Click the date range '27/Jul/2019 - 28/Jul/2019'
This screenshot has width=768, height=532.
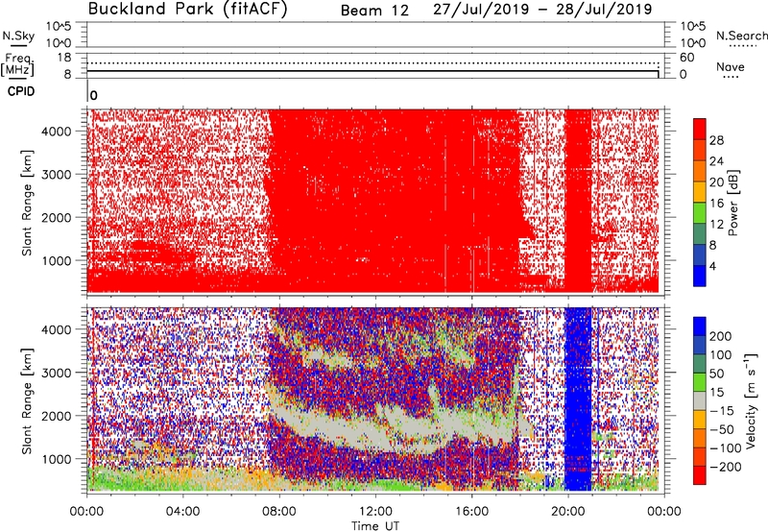pyautogui.click(x=542, y=10)
